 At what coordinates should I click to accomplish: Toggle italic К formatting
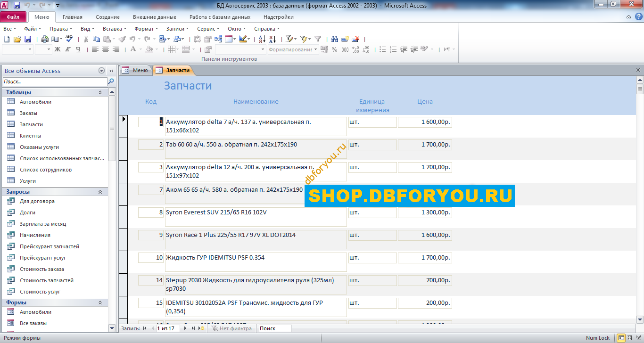[67, 49]
